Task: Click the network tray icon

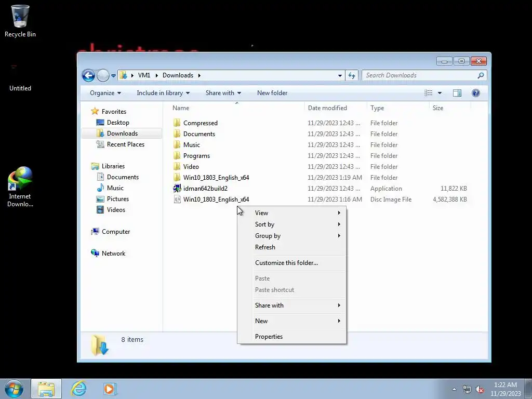Action: 467,389
